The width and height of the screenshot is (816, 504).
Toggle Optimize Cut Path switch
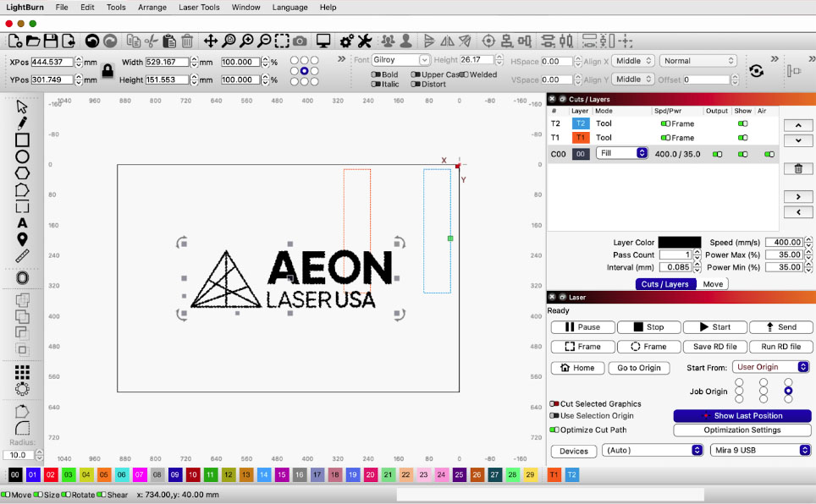(554, 430)
